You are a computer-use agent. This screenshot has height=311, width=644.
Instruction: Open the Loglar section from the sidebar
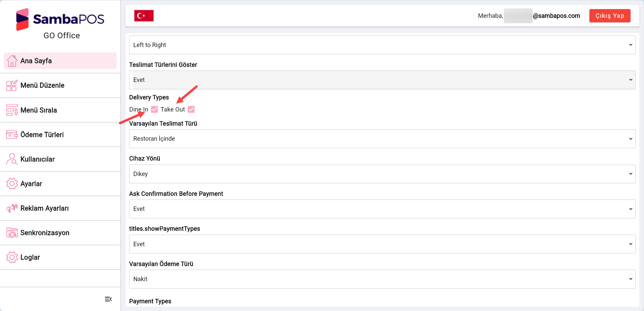pos(31,257)
